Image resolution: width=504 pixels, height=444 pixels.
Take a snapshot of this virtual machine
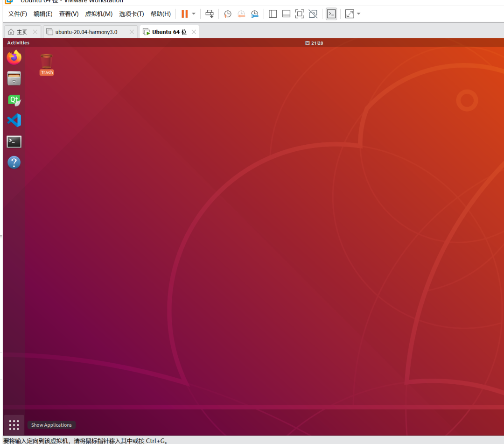coord(228,14)
